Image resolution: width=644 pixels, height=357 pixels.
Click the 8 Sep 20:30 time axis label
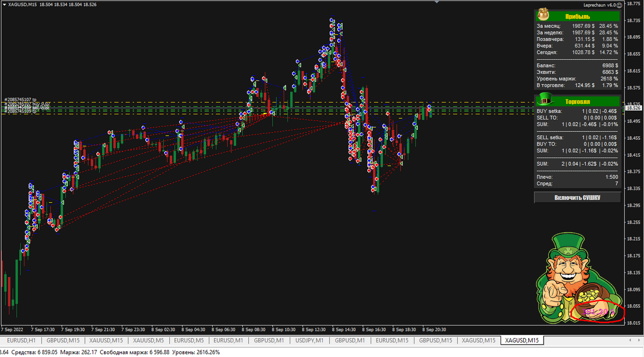click(434, 330)
